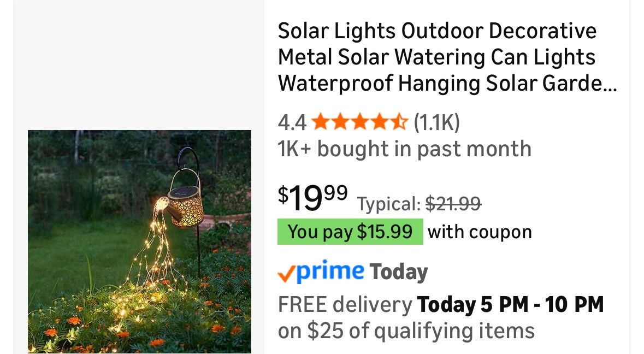The height and width of the screenshot is (354, 644).
Task: Click the bold Today label beside prime
Action: [x=398, y=272]
